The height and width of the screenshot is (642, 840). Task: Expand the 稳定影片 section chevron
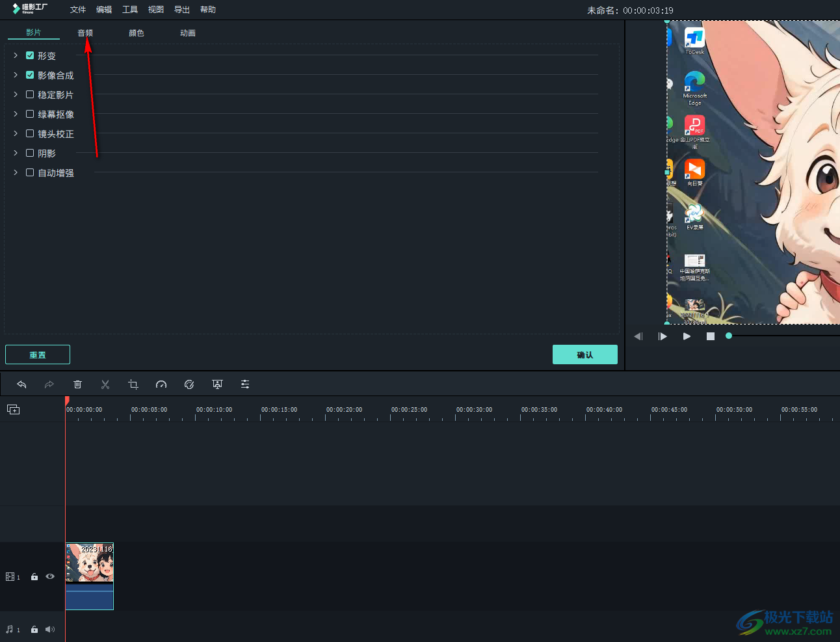click(x=16, y=94)
